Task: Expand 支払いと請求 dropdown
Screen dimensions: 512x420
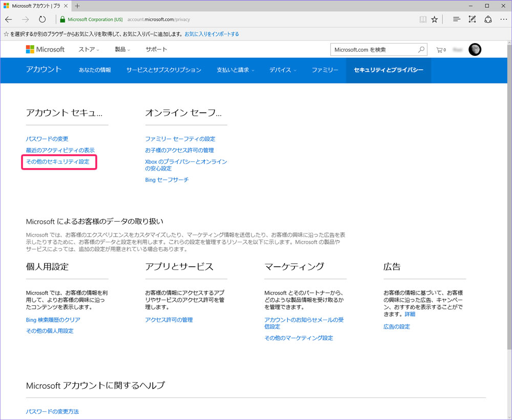Action: pyautogui.click(x=236, y=70)
